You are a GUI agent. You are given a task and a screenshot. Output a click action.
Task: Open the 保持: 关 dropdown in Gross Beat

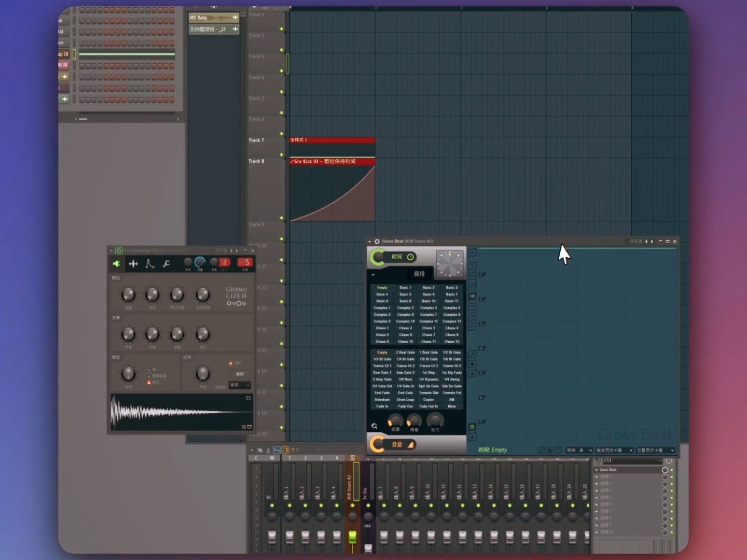579,450
